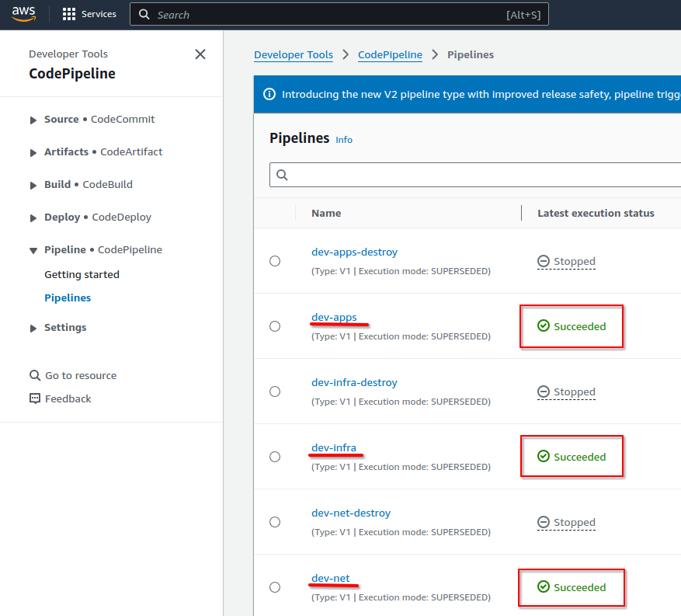The height and width of the screenshot is (616, 681).
Task: Expand the Source CodeCommit section
Action: click(33, 120)
